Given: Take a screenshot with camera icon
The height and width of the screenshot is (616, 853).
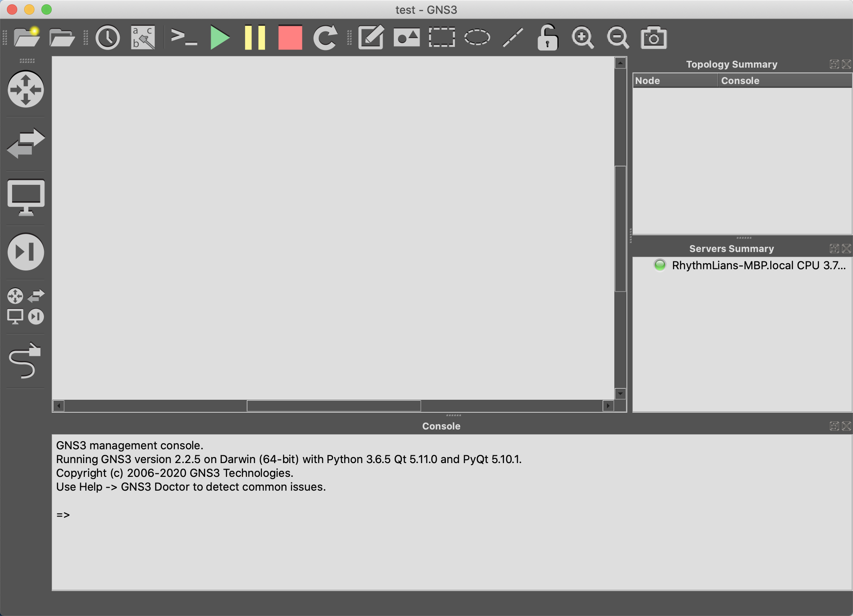Looking at the screenshot, I should pos(654,37).
